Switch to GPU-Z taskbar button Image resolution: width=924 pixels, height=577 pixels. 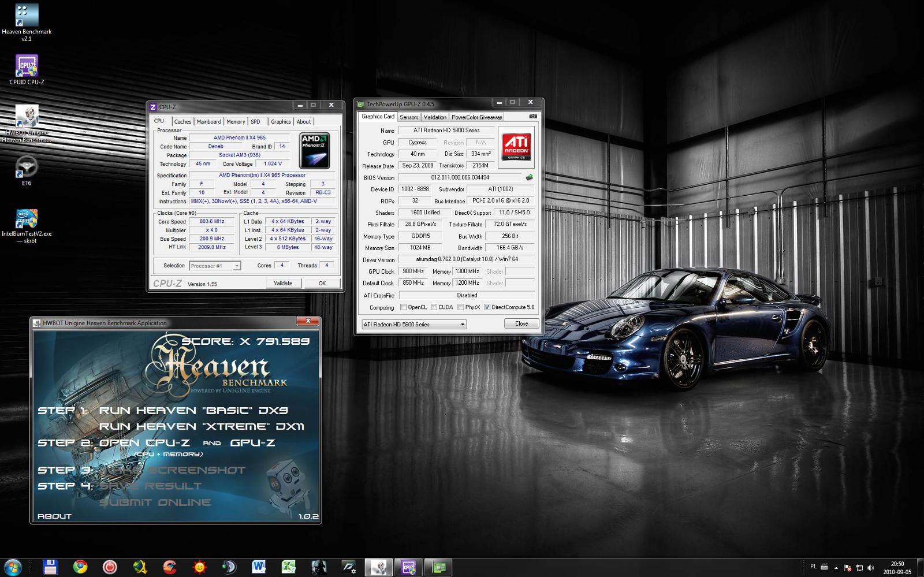point(439,567)
